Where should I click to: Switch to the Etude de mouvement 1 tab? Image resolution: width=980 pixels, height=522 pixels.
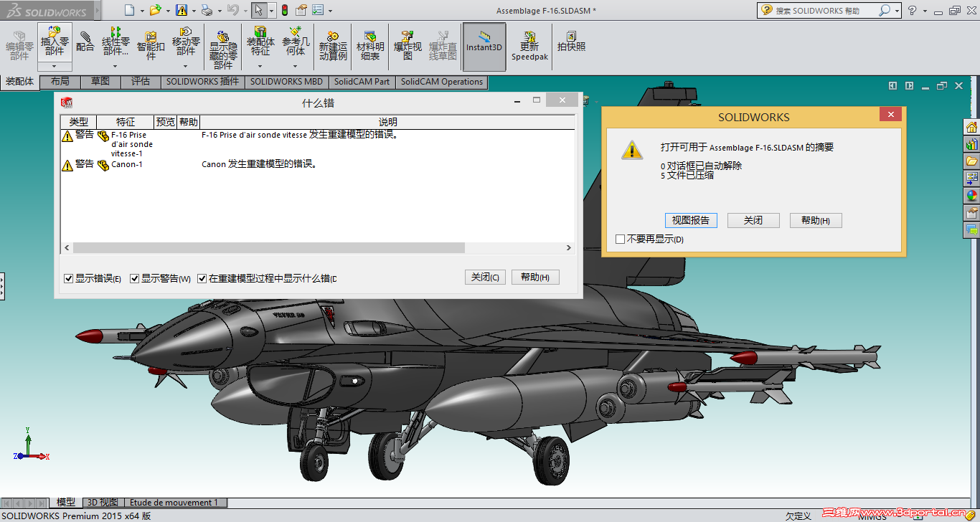[174, 503]
